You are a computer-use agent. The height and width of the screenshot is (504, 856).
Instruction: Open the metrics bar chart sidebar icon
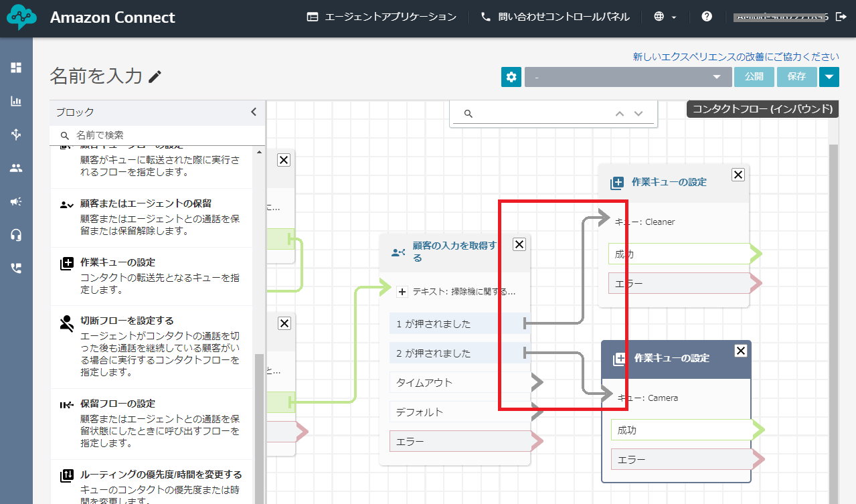click(x=16, y=101)
